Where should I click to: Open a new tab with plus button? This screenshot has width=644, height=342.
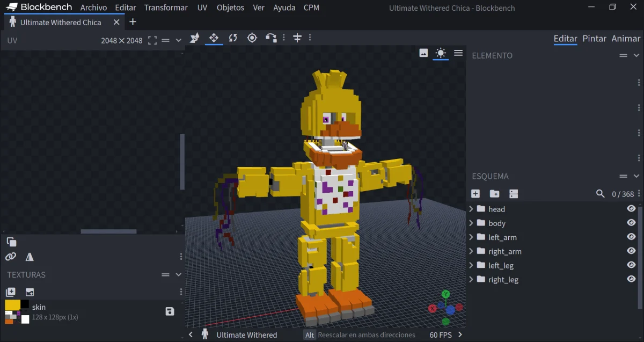click(133, 22)
